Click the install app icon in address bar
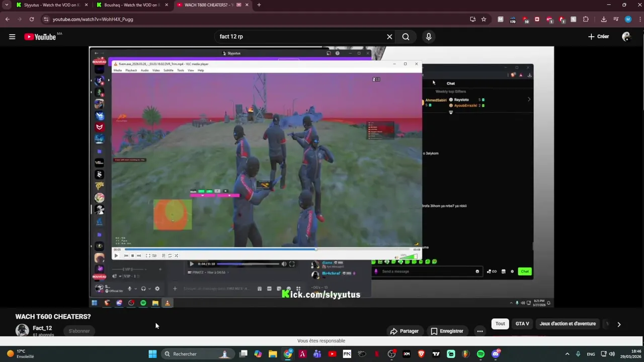The height and width of the screenshot is (362, 644). coord(472,19)
